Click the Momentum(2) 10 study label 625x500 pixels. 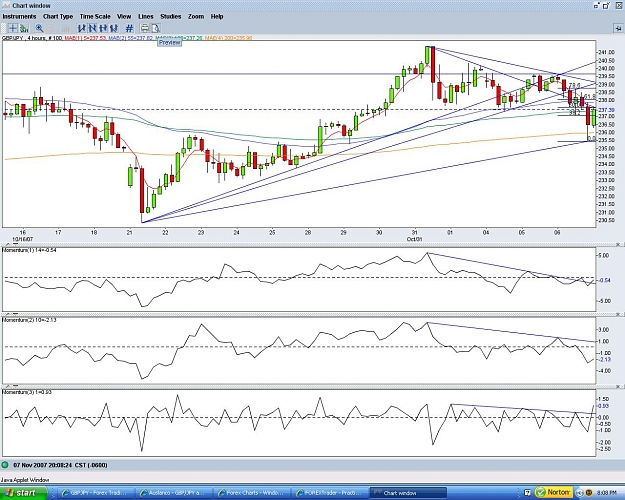tap(29, 320)
